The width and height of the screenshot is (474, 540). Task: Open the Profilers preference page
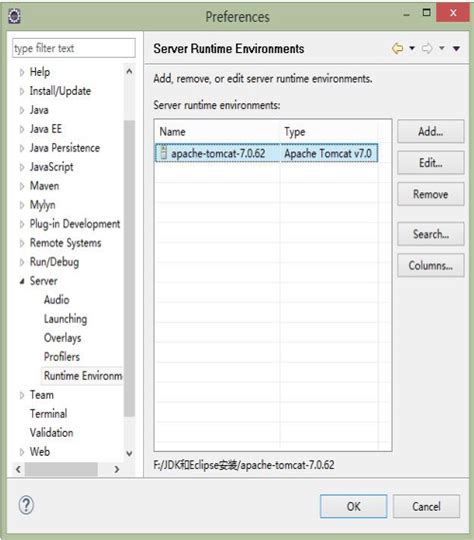[62, 357]
